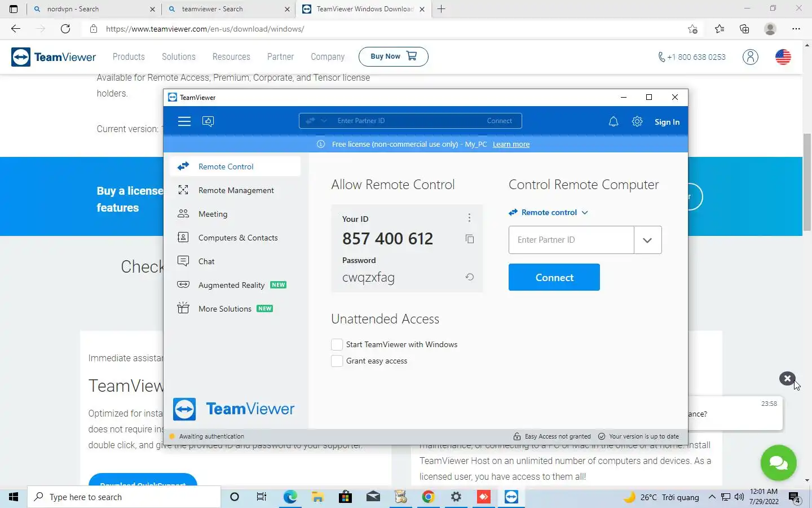Copy Your ID to clipboard
Screen dimensions: 812x508
click(x=469, y=239)
